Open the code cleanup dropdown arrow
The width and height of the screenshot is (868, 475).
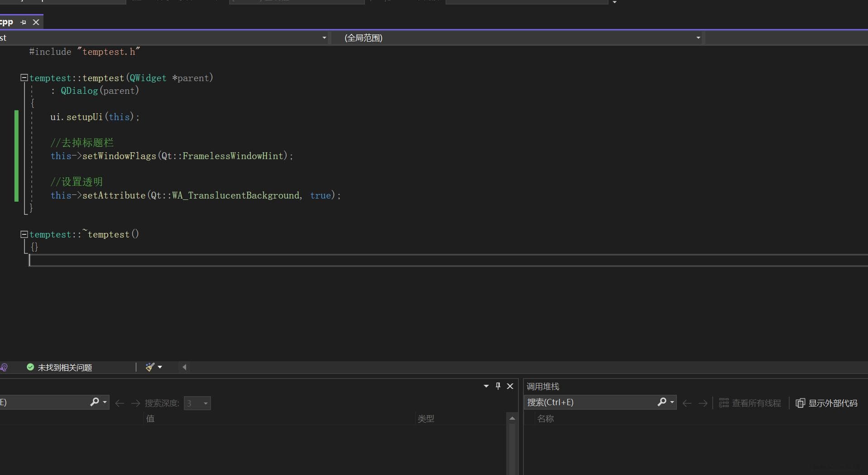pos(160,367)
